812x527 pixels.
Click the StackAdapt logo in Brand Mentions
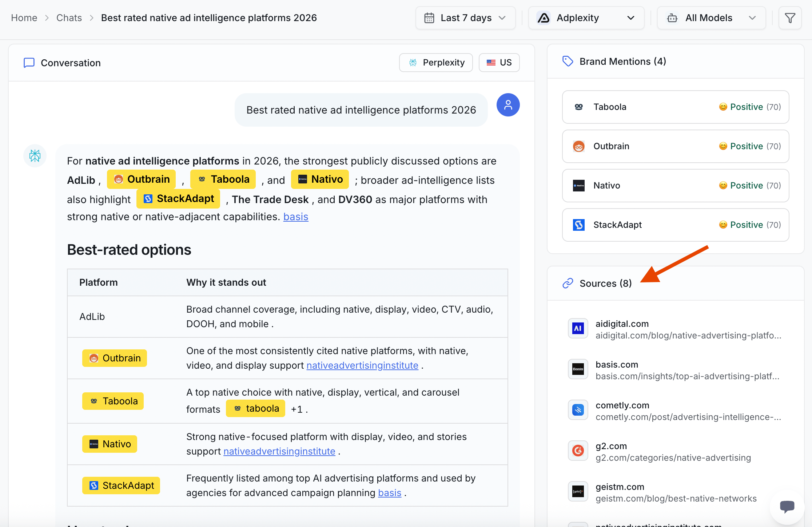coord(578,225)
